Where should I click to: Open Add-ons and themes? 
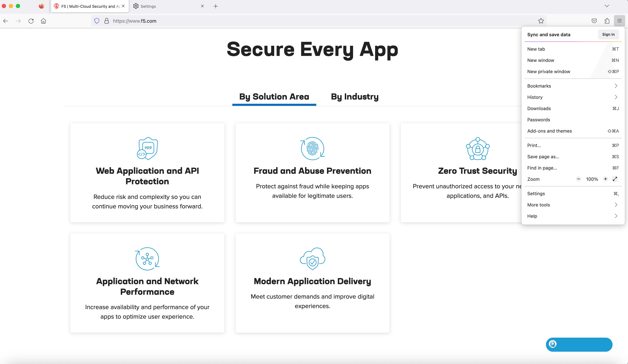[x=573, y=131]
